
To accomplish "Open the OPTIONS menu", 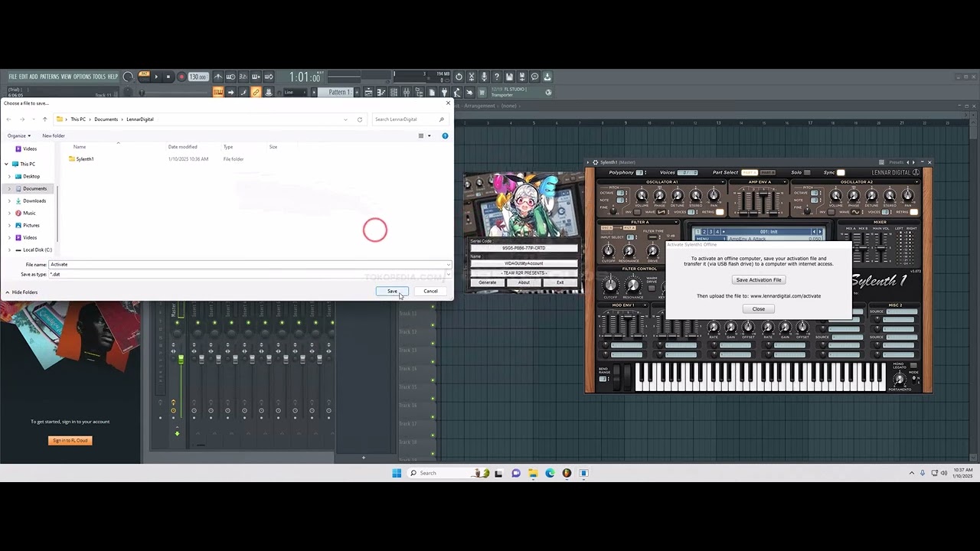I will pyautogui.click(x=82, y=77).
